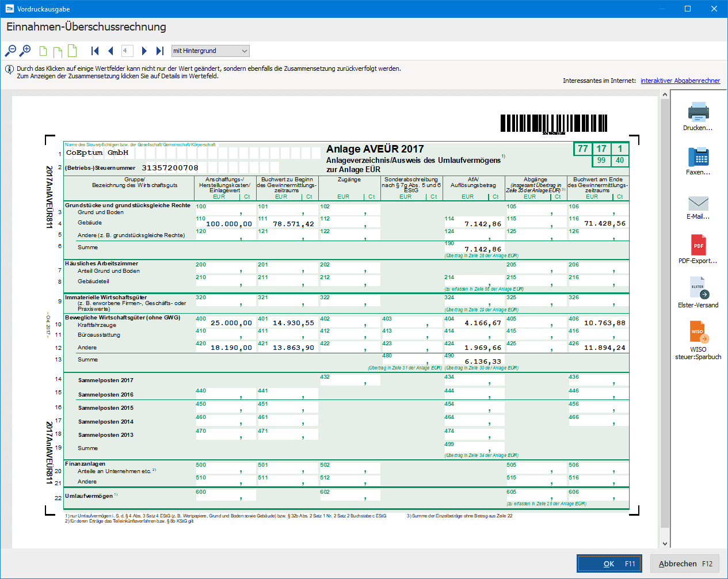
Task: Click the zoom in magnifier icon
Action: click(x=25, y=51)
